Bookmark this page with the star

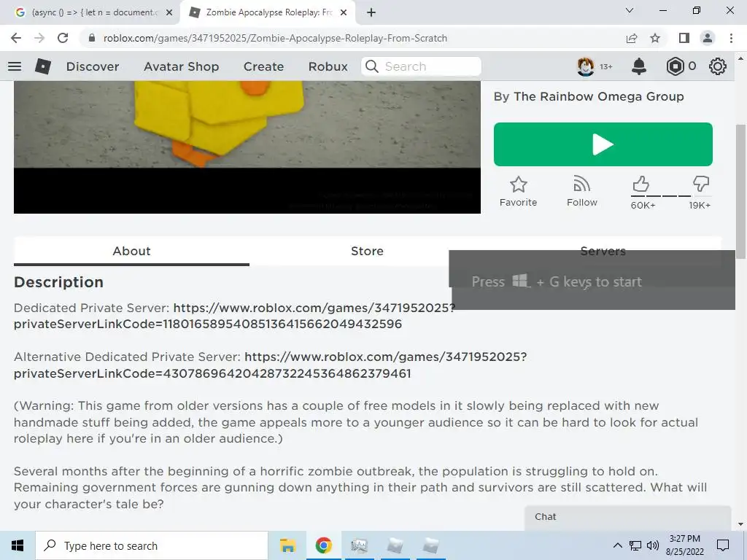(655, 38)
